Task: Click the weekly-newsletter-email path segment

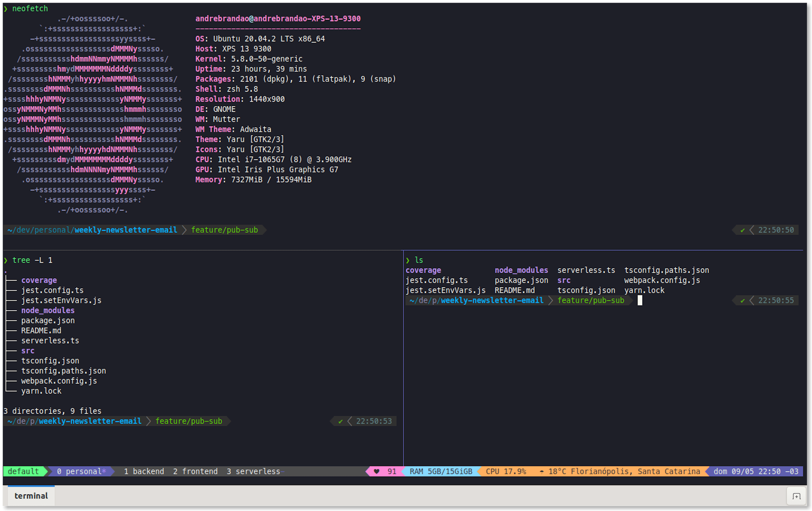Action: (x=125, y=230)
